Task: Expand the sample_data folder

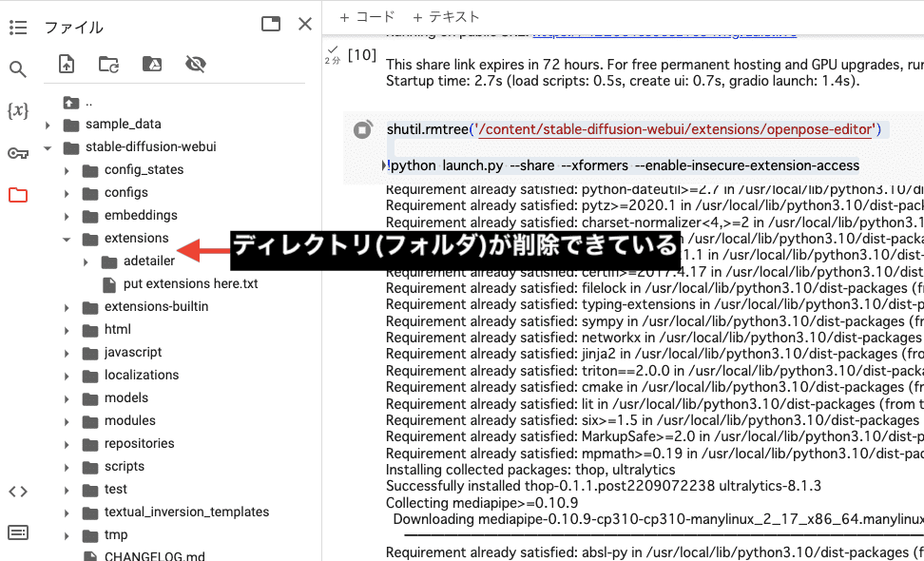Action: [46, 125]
